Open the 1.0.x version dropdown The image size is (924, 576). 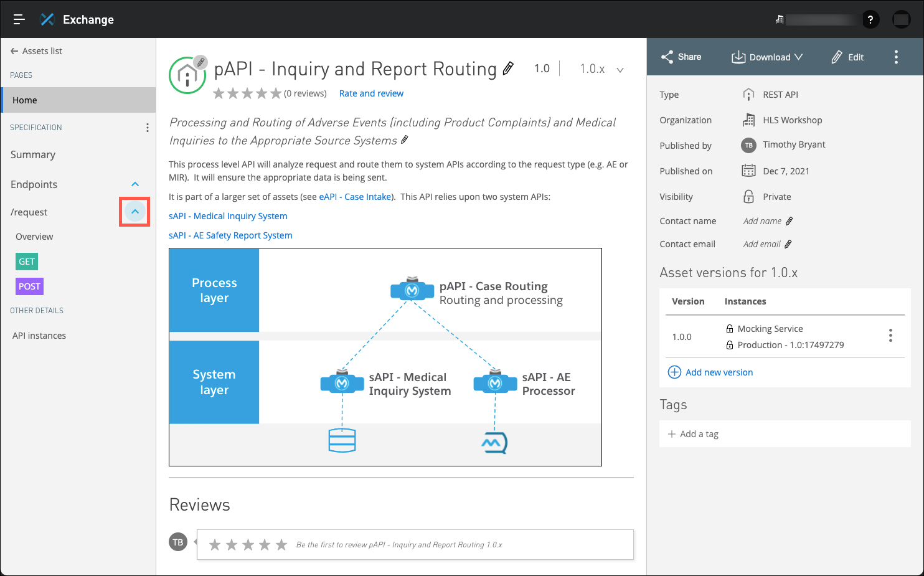[601, 69]
